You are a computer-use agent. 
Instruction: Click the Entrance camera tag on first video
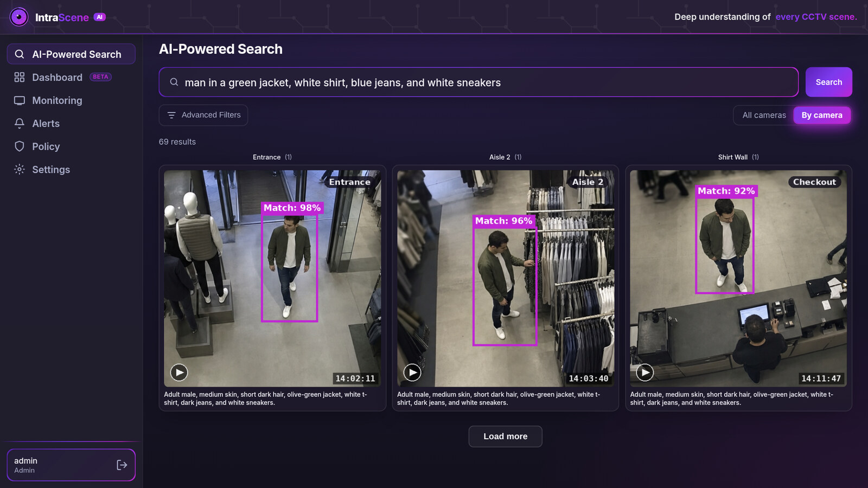(350, 182)
